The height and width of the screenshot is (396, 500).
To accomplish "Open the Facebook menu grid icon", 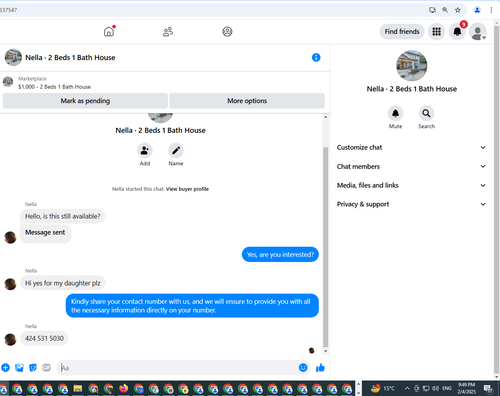I will click(436, 32).
